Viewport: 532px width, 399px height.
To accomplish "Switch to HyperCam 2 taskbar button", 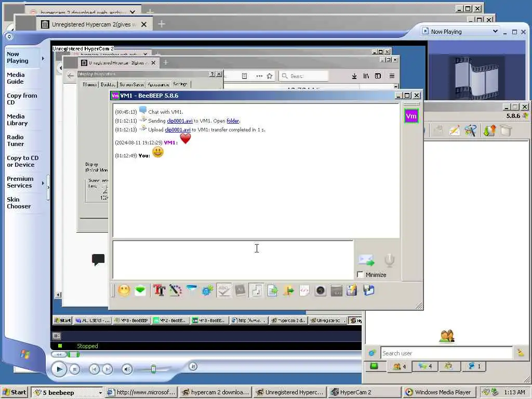I will pos(365,393).
